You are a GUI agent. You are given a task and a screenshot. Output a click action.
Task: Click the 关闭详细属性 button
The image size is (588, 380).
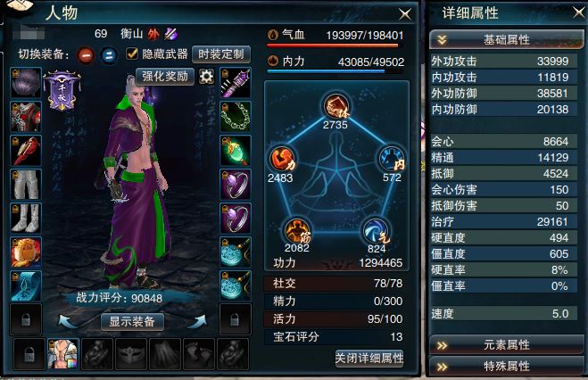click(369, 359)
